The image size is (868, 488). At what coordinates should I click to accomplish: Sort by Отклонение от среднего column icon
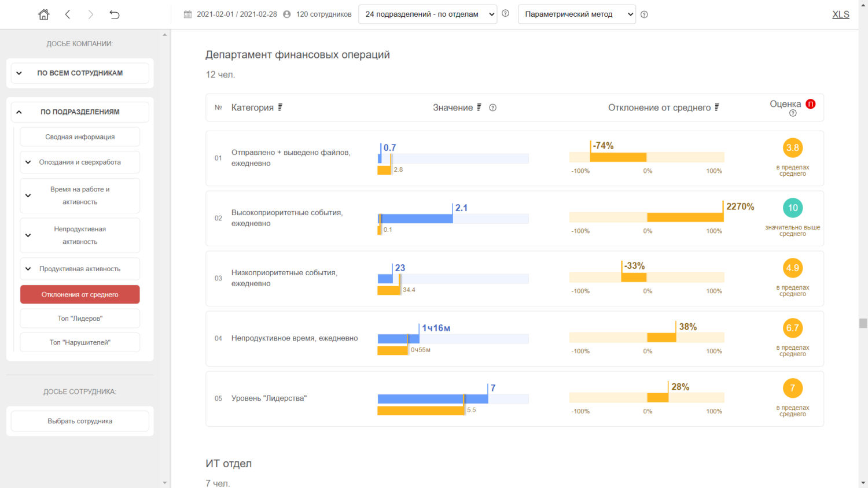pos(717,108)
